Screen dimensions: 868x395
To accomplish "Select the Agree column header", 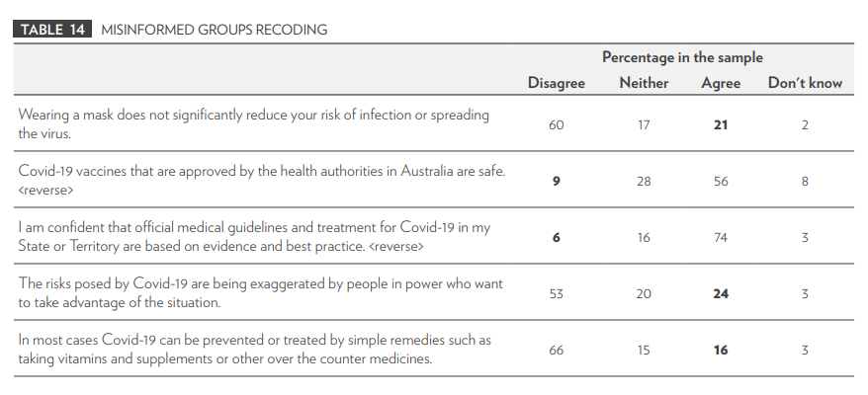I will pos(720,84).
